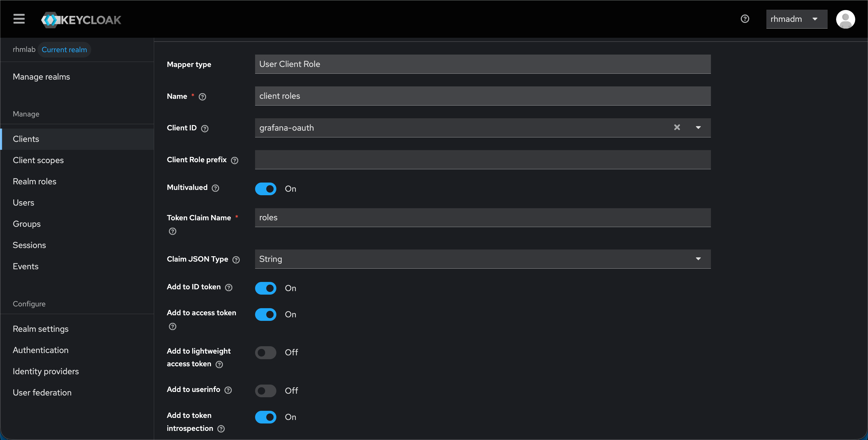View help for Token Claim Name

[x=173, y=231]
